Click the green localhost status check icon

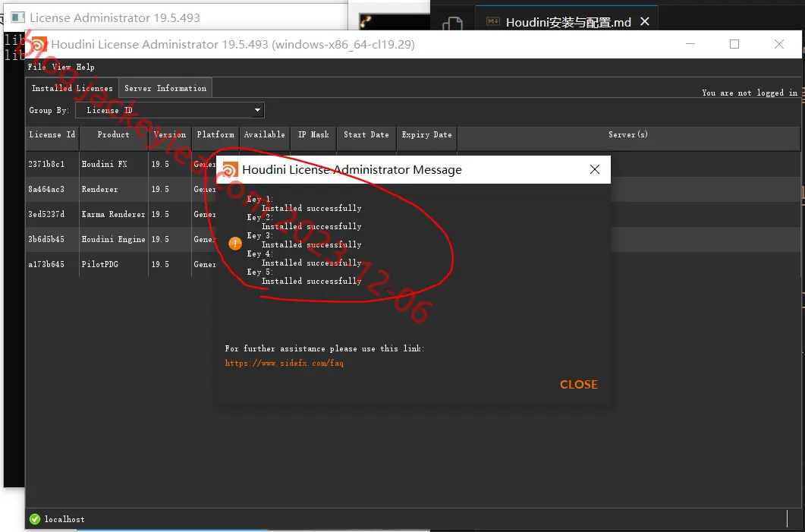click(35, 519)
